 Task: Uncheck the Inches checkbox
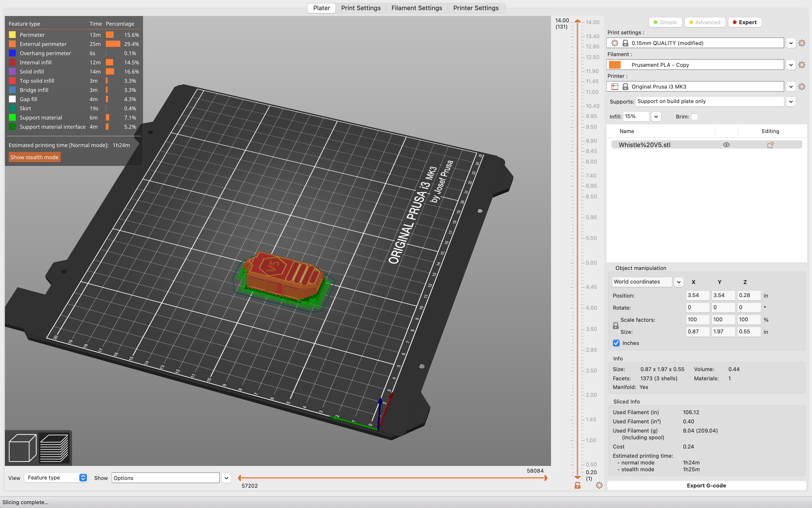(616, 343)
